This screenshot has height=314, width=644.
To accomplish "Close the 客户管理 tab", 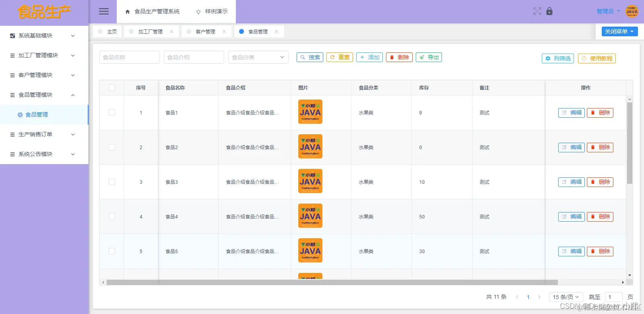I will [224, 31].
